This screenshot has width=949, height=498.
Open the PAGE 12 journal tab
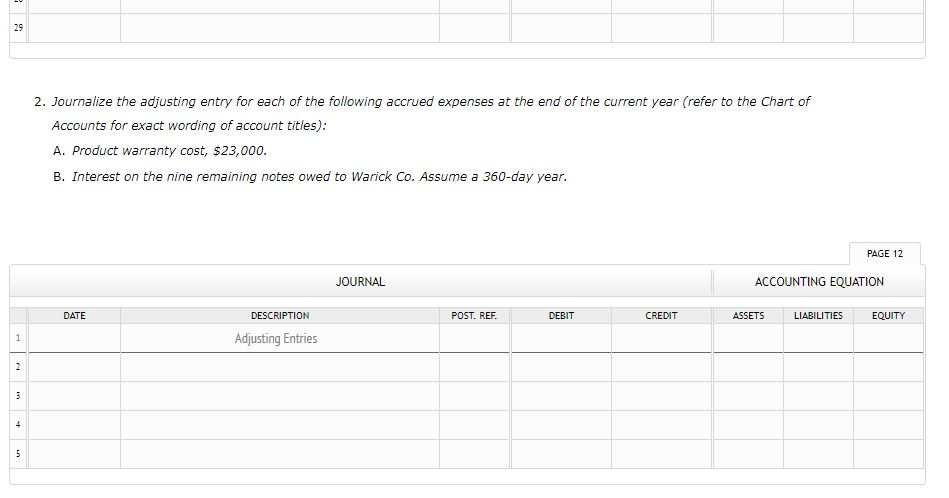pyautogui.click(x=884, y=254)
